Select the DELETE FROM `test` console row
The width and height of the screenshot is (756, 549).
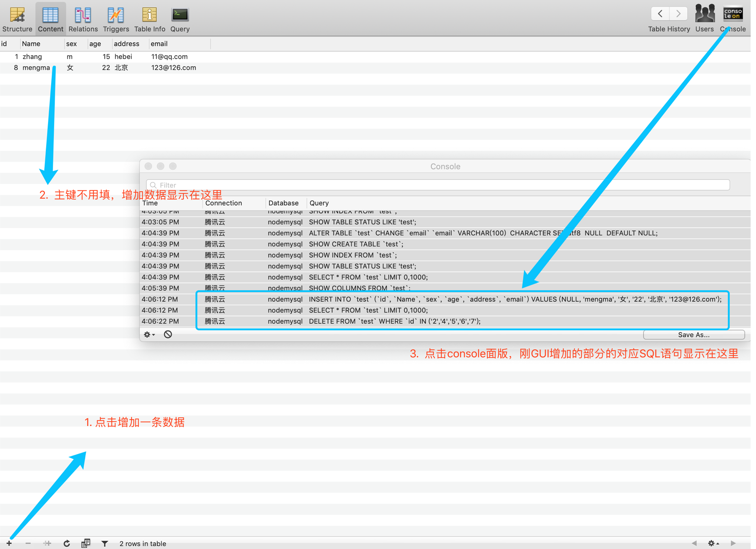445,321
